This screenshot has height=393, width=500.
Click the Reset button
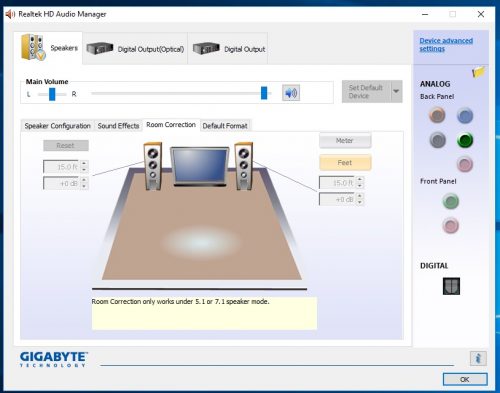point(66,145)
